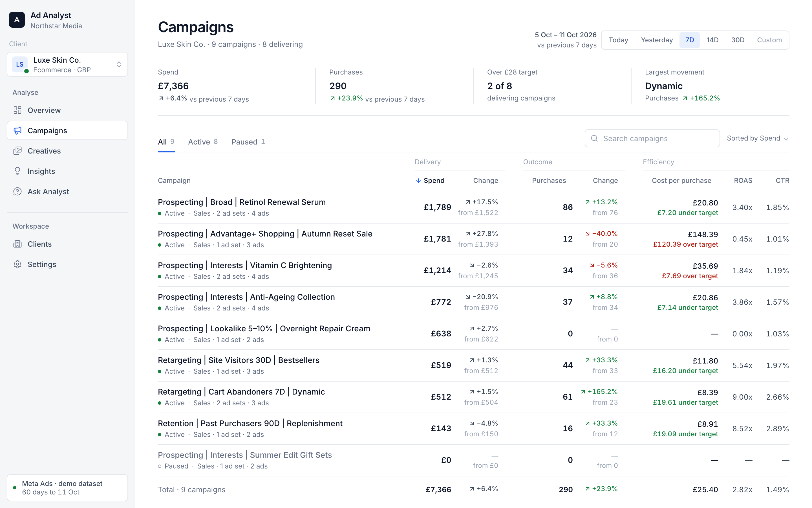Select the 14D date range

(712, 40)
